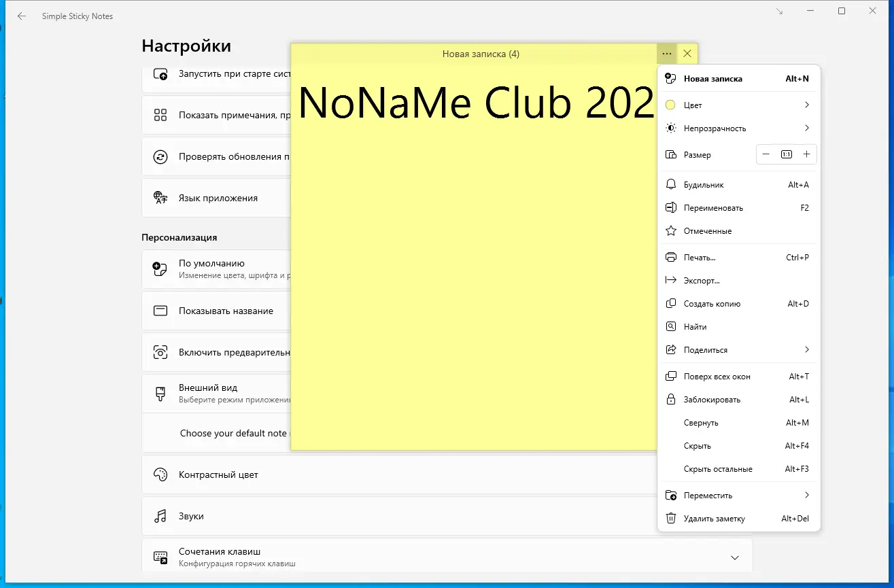The height and width of the screenshot is (588, 894).
Task: Select Свернуть to minimize the note
Action: pos(739,423)
